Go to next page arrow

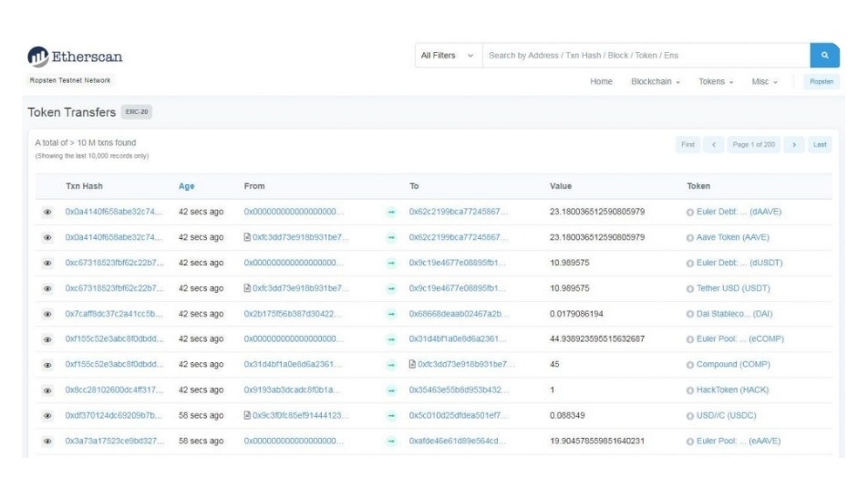pos(794,144)
